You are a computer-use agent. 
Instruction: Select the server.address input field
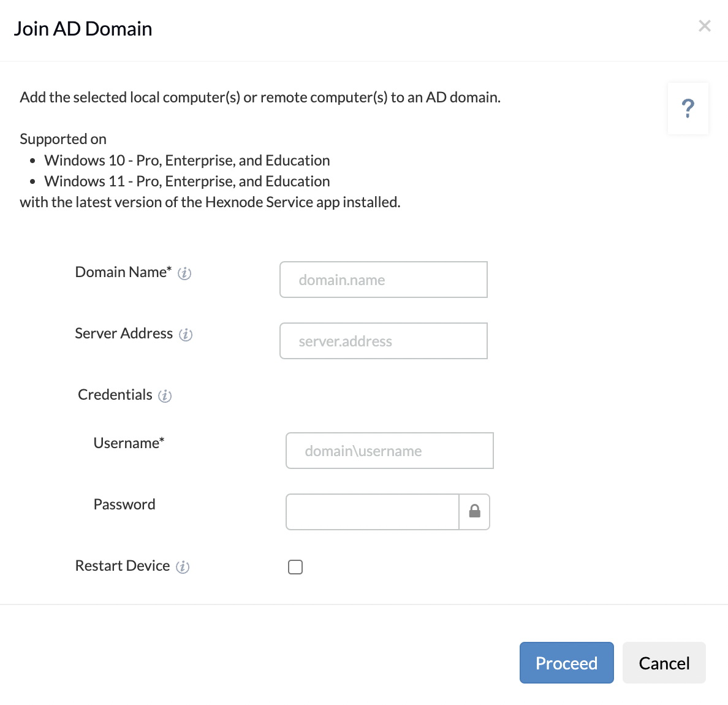click(383, 341)
